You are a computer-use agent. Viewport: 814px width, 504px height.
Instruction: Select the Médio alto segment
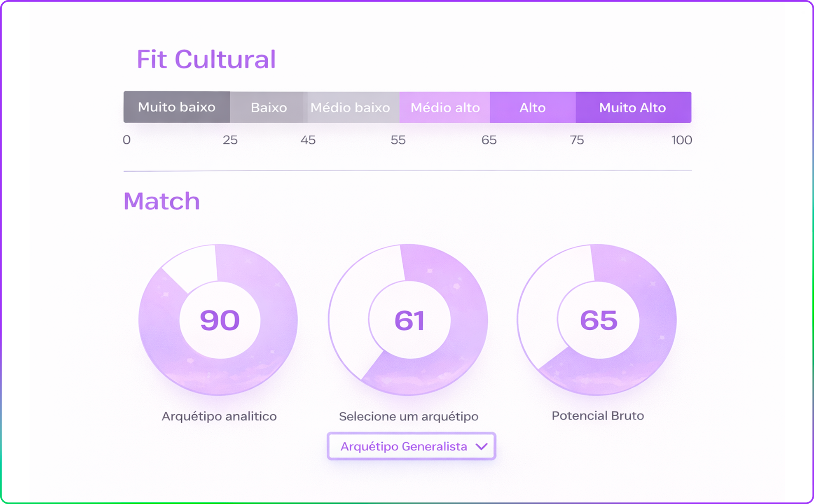(x=445, y=107)
